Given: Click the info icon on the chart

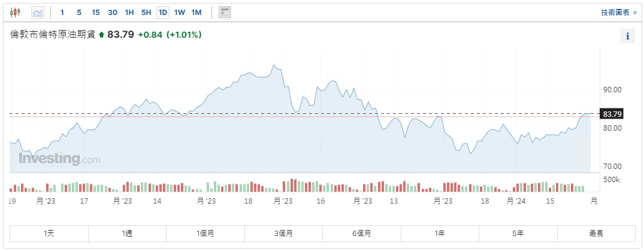Looking at the screenshot, I should click(x=627, y=36).
